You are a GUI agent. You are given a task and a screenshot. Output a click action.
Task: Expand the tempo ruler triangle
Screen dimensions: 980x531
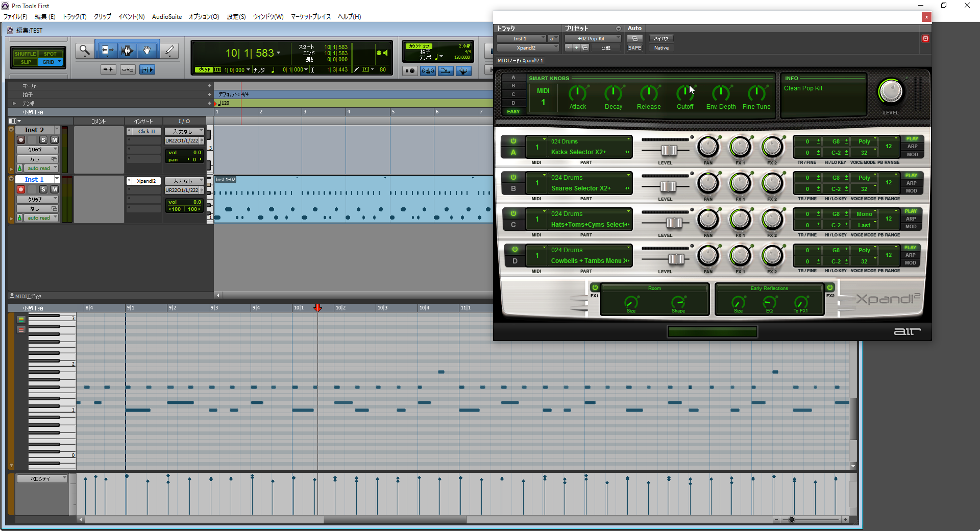click(x=14, y=103)
